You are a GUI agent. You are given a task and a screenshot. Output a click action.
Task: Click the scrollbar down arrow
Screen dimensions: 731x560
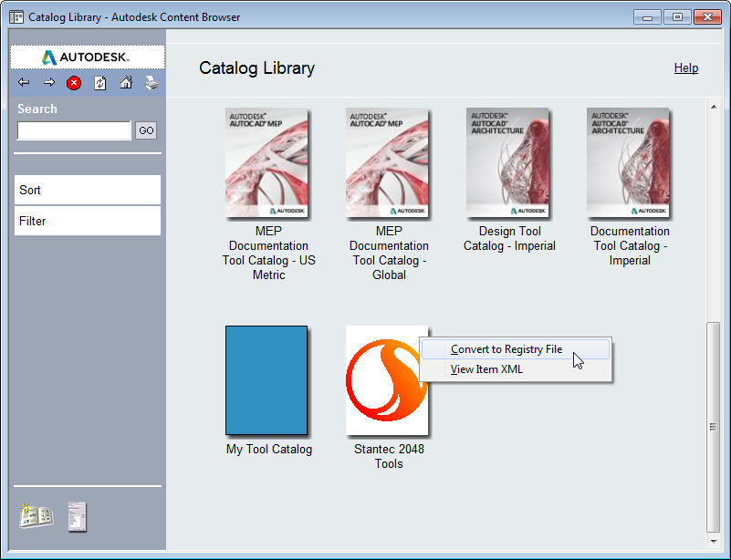(714, 542)
